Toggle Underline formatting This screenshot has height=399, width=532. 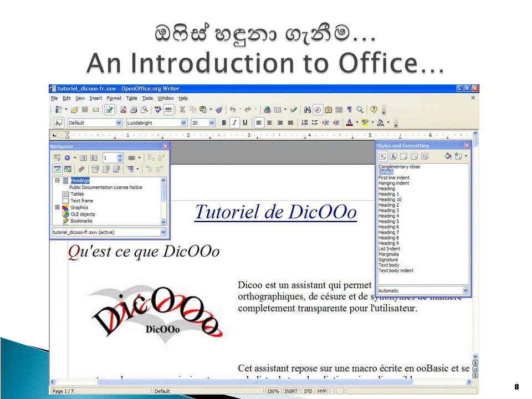coord(245,123)
